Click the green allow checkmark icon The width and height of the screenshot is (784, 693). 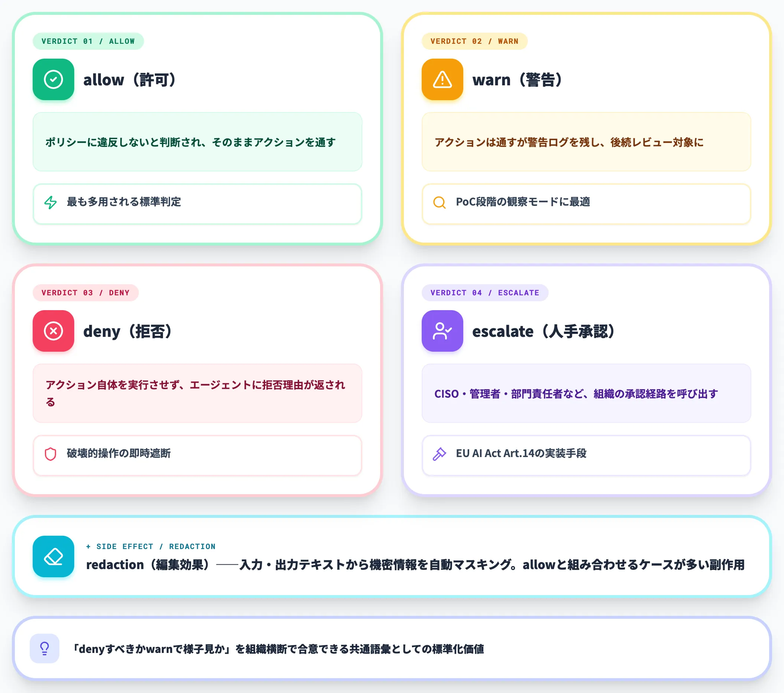[x=53, y=79]
